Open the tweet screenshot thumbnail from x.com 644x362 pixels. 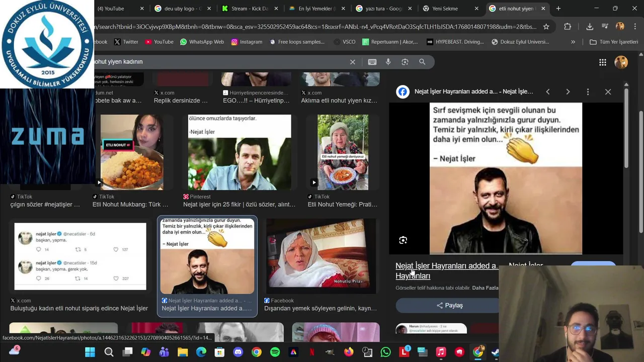pos(80,256)
